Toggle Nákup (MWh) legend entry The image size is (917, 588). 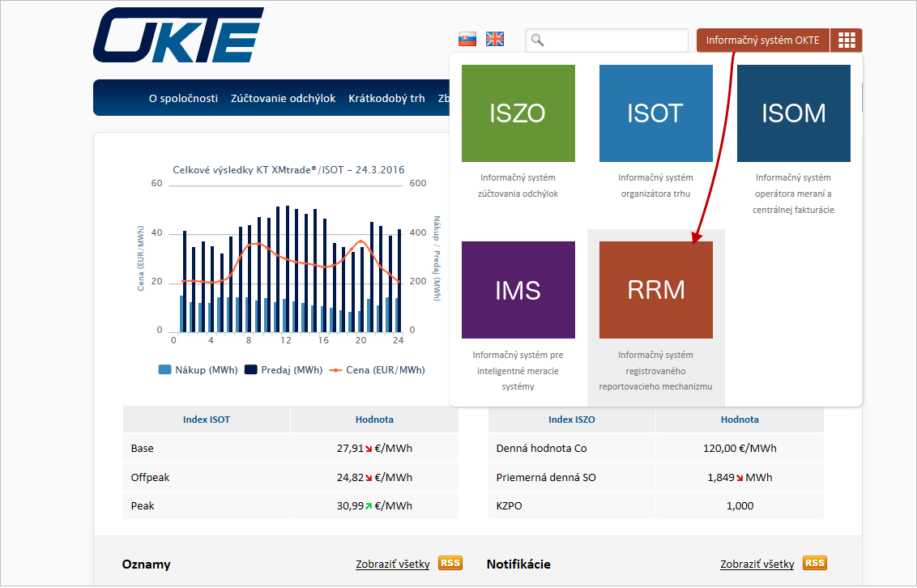click(x=198, y=370)
